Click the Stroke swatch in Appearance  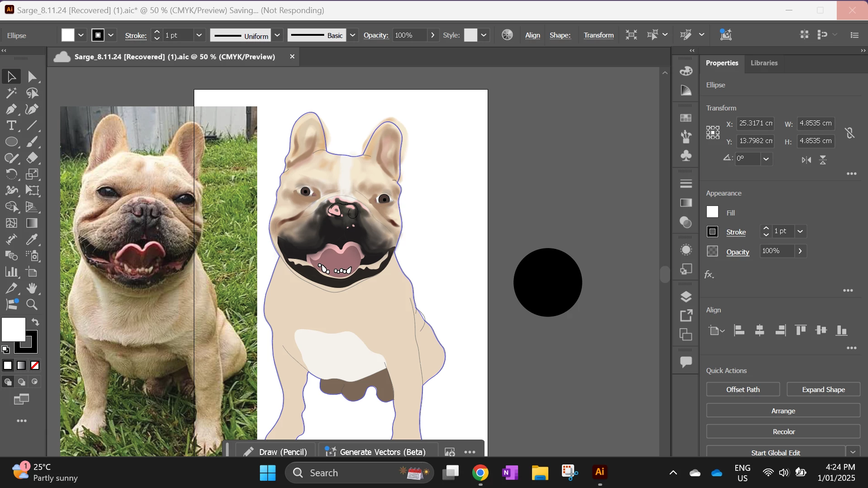click(712, 232)
